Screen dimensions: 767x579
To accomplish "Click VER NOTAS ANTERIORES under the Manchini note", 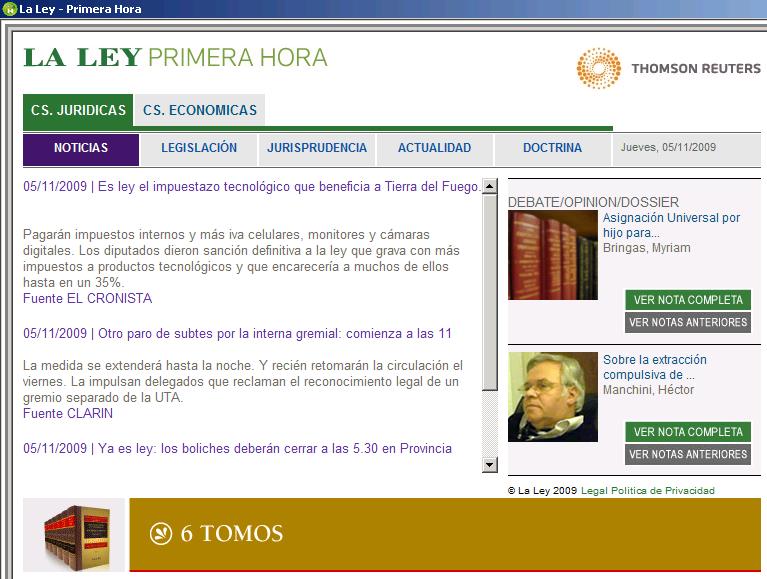I will coord(688,454).
